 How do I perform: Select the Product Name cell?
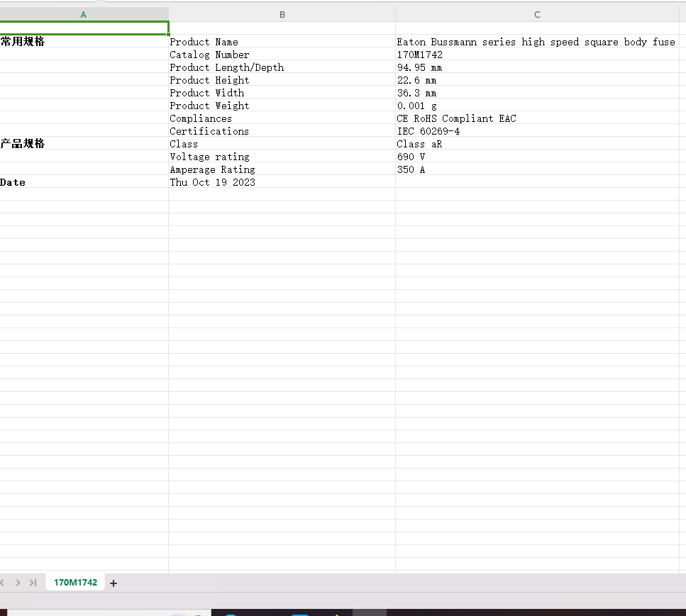click(x=282, y=42)
